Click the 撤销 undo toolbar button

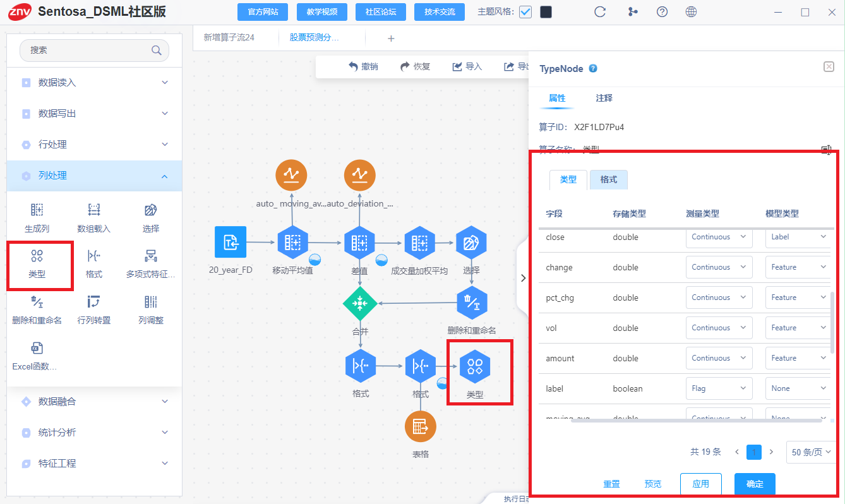point(363,66)
